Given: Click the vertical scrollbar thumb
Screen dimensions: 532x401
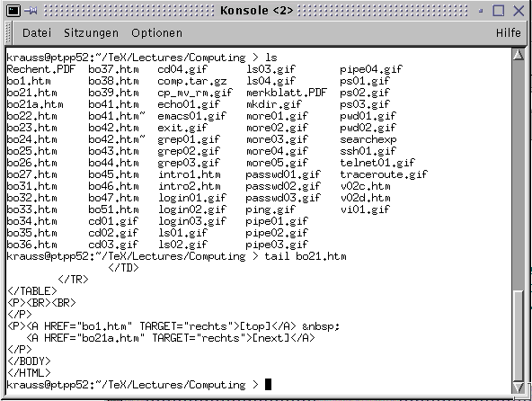Looking at the screenshot, I should [519, 335].
